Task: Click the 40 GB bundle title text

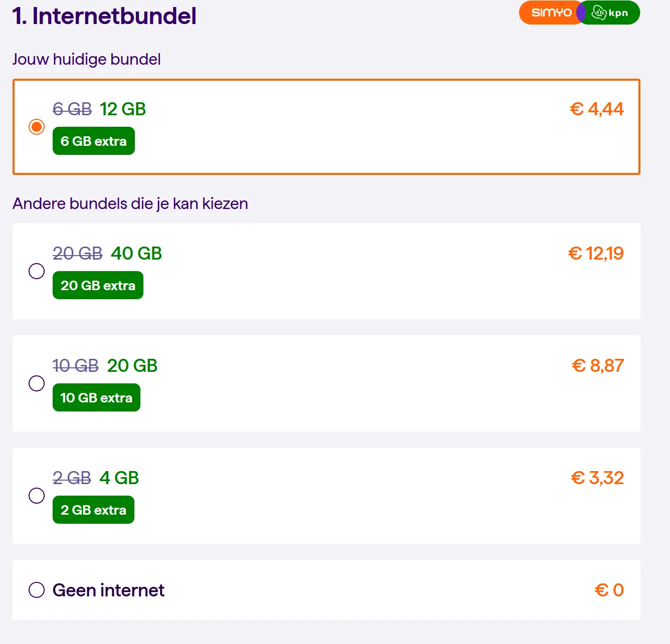Action: pos(136,254)
